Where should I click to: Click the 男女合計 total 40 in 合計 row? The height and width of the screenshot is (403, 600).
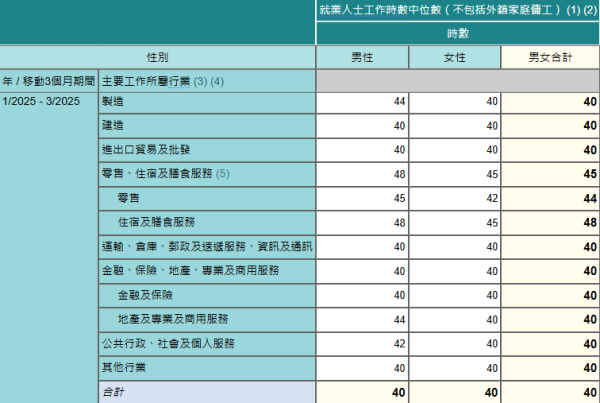(x=550, y=392)
